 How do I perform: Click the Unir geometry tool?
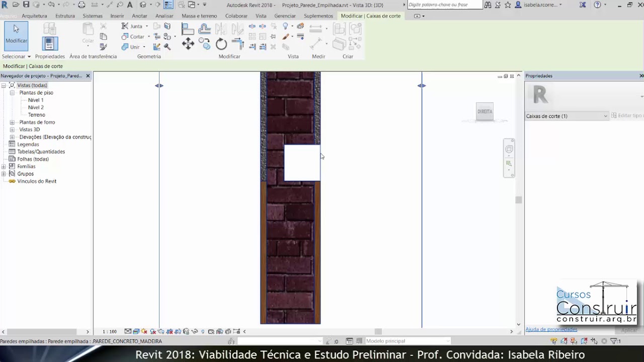(x=132, y=47)
